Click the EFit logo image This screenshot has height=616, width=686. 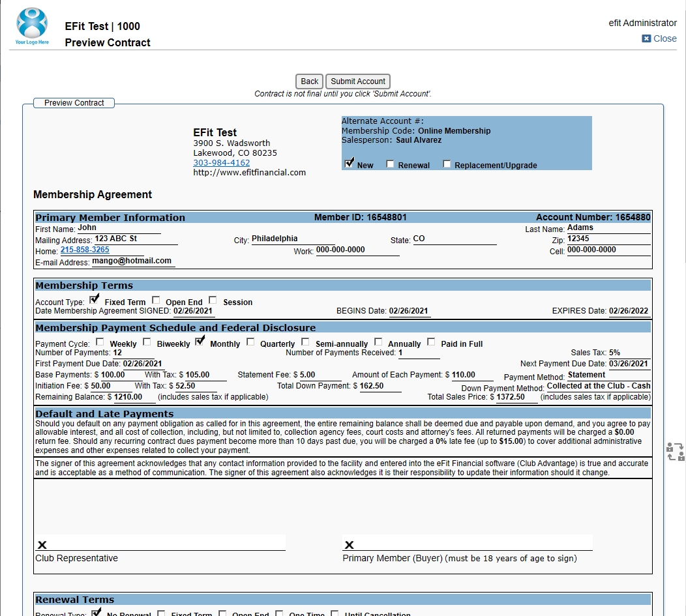32,26
